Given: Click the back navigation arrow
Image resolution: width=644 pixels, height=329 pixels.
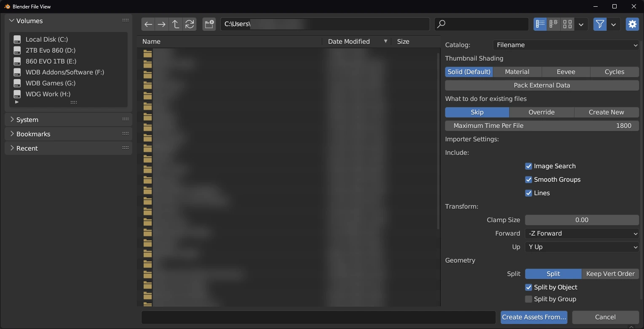Looking at the screenshot, I should point(148,24).
